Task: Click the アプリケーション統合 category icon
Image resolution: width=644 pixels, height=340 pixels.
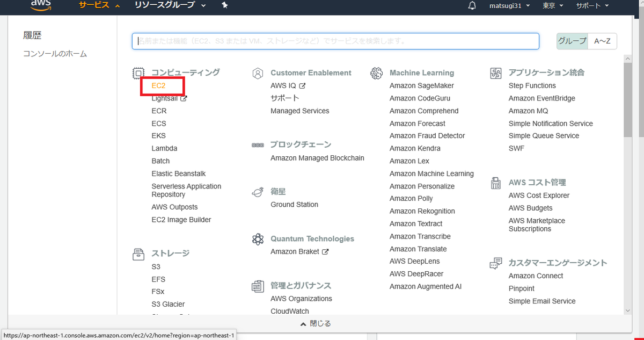Action: (x=495, y=73)
